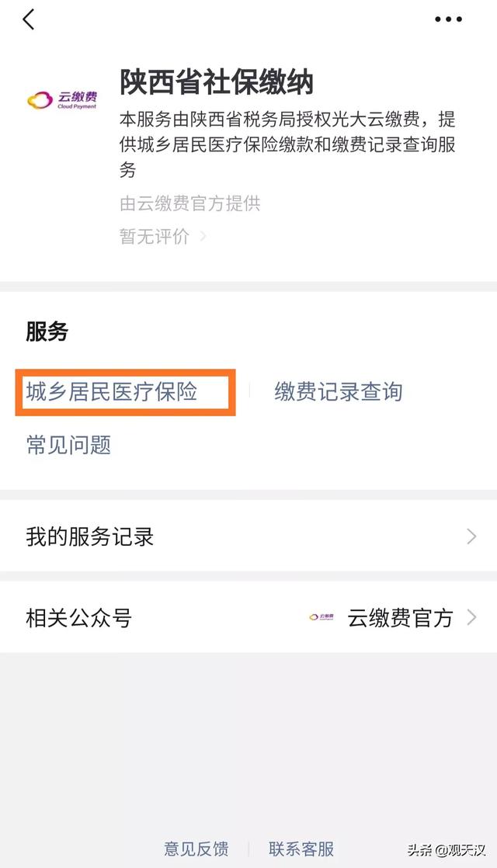Open chevron next to 云缴费官方
The image size is (497, 868).
pos(471,616)
